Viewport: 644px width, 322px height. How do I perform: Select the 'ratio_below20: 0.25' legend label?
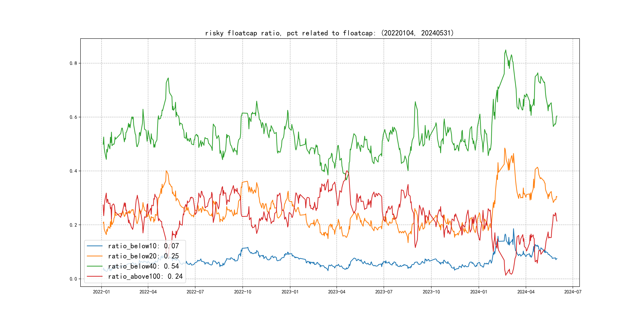[x=143, y=256]
